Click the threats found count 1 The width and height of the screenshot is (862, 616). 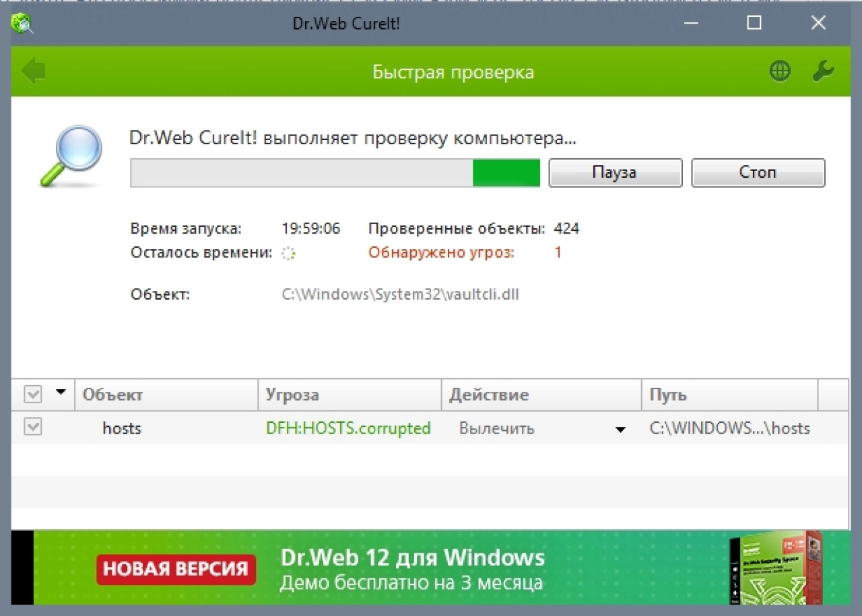(x=558, y=252)
